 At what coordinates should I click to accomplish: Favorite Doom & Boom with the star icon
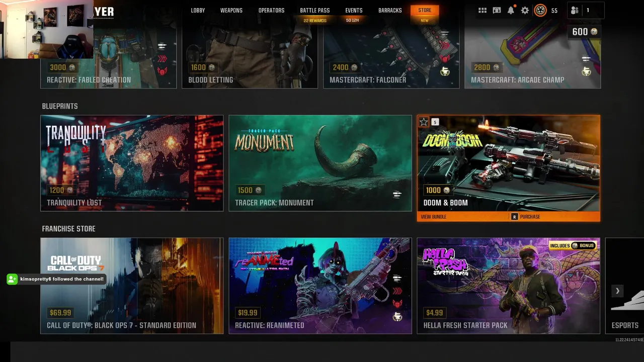pos(424,122)
